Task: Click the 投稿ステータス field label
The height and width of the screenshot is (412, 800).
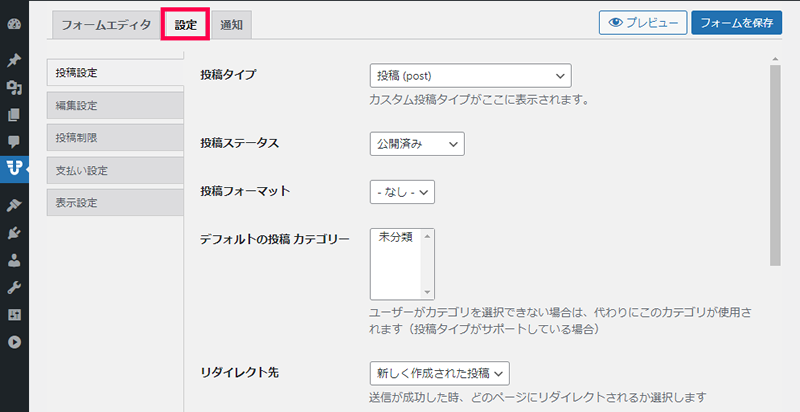Action: 240,143
